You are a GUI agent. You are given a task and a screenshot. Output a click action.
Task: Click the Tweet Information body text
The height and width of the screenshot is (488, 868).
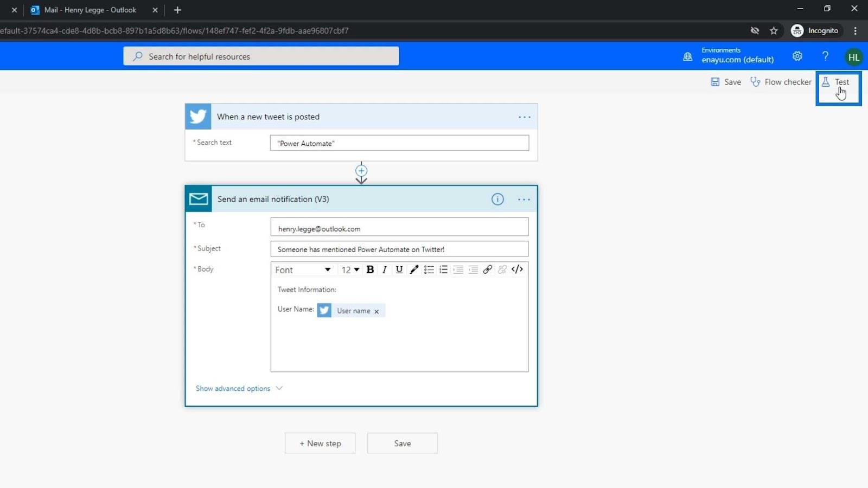(307, 290)
